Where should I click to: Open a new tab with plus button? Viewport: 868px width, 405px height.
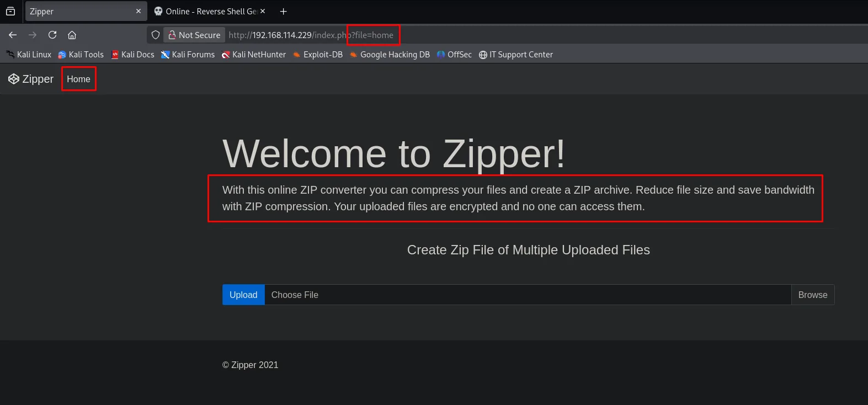284,11
